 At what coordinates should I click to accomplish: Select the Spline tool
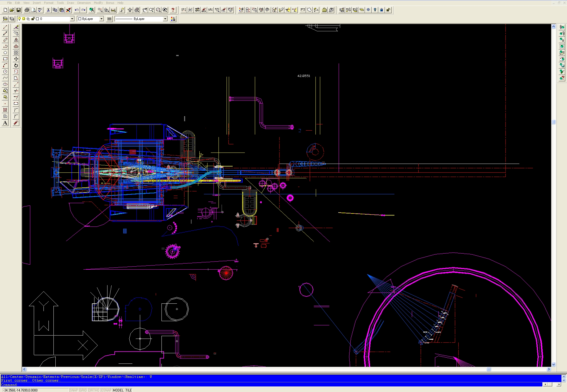click(x=5, y=78)
